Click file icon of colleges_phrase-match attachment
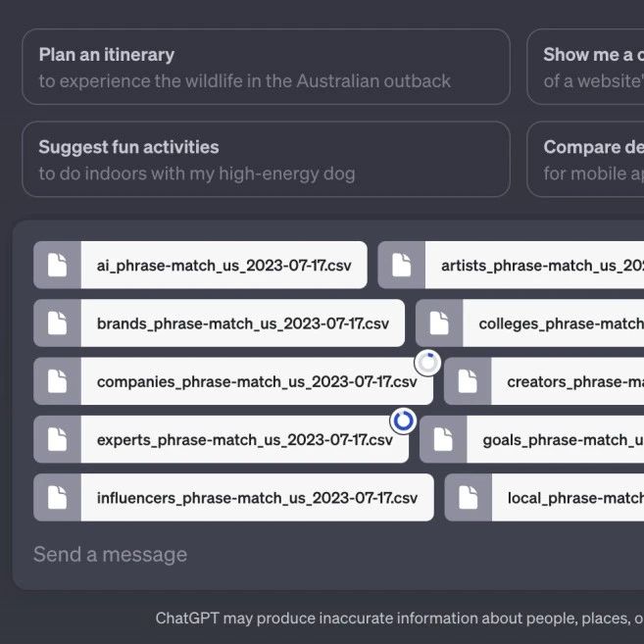 (x=439, y=322)
